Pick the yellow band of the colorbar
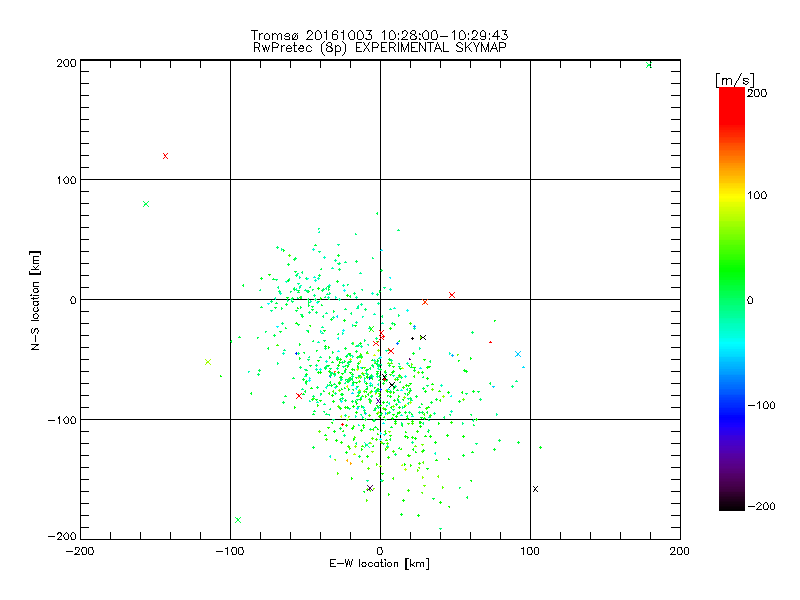The image size is (800, 600). point(732,196)
